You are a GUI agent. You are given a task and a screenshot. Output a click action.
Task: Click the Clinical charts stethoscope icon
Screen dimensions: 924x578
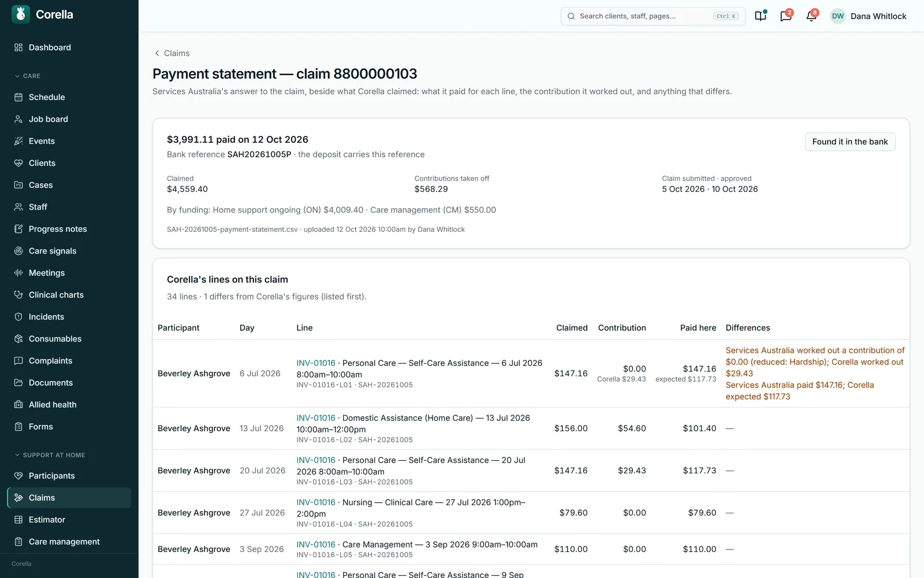point(18,295)
